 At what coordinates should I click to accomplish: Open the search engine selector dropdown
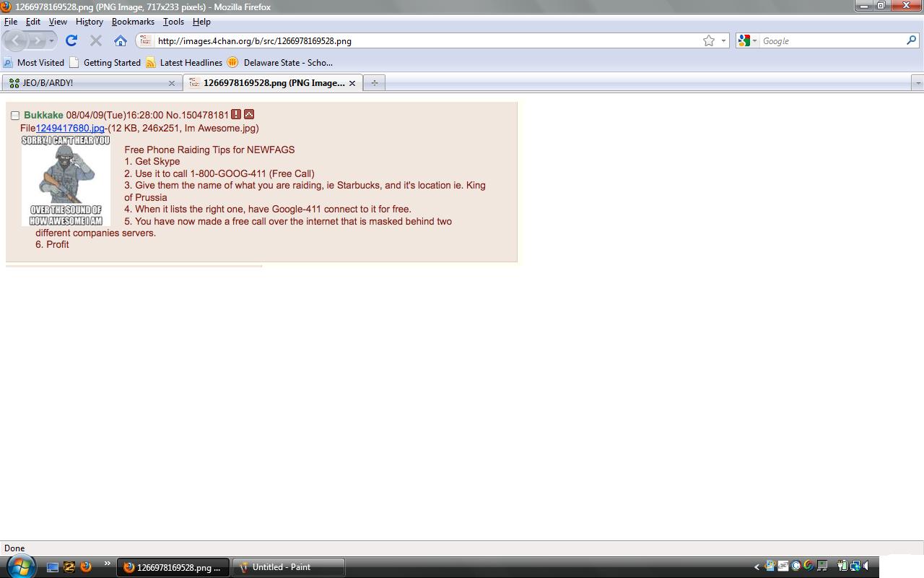(x=747, y=41)
